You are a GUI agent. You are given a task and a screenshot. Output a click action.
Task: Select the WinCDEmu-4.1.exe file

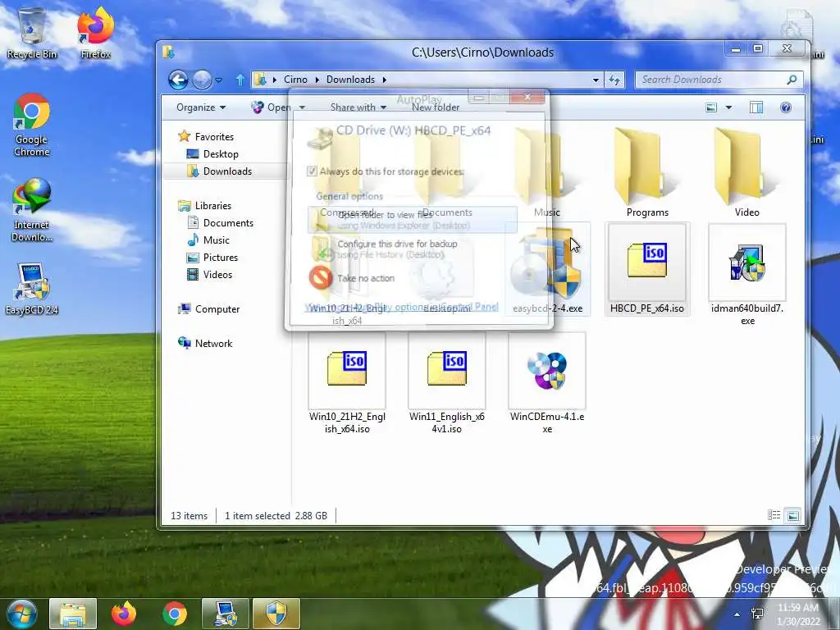[x=547, y=382]
